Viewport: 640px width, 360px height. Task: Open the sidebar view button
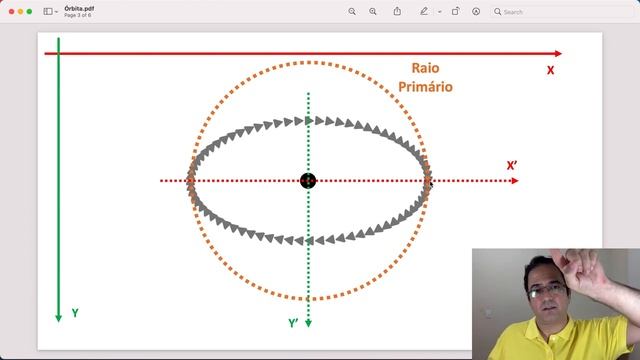(x=48, y=11)
